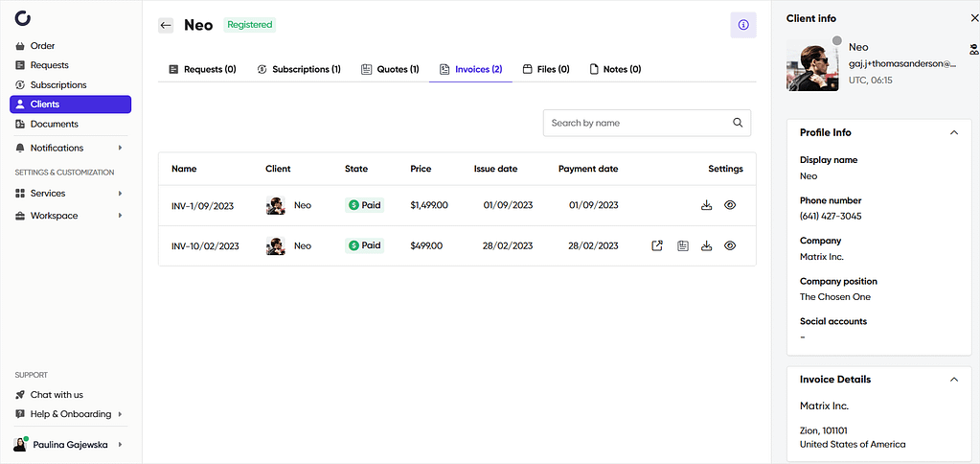Collapse the Profile Info section
The image size is (980, 464).
pos(954,132)
